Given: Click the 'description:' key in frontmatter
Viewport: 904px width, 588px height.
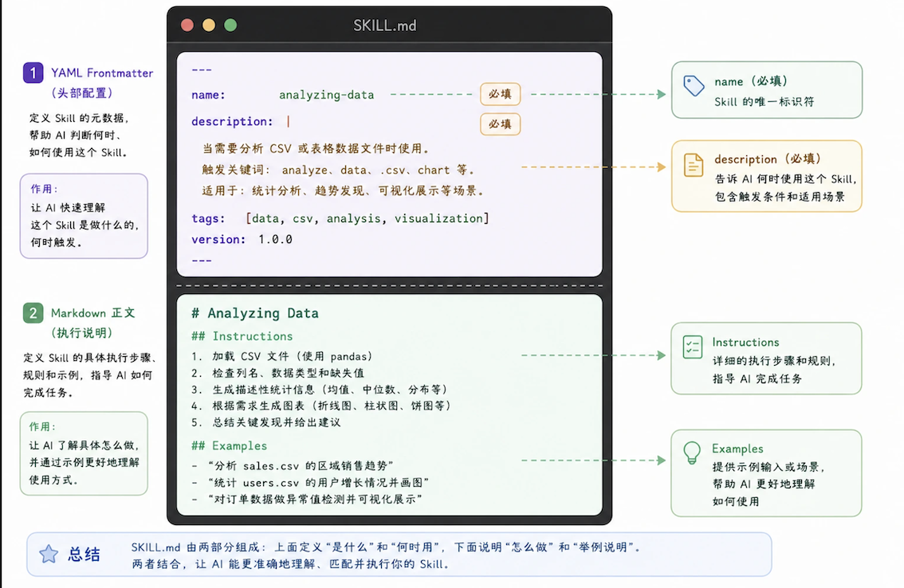Looking at the screenshot, I should point(232,122).
